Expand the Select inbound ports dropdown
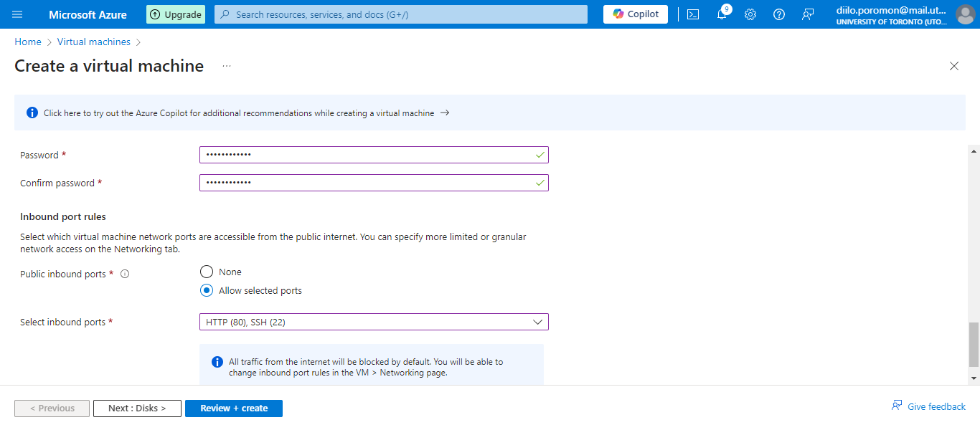 coord(373,322)
